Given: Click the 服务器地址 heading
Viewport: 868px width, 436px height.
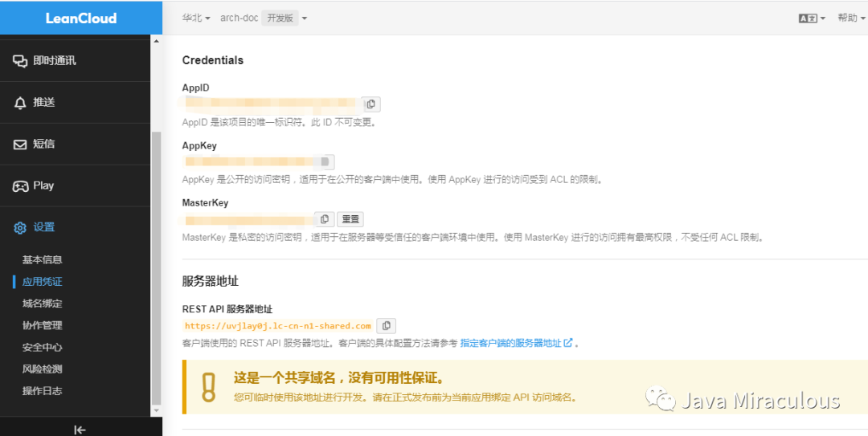Looking at the screenshot, I should (x=211, y=280).
